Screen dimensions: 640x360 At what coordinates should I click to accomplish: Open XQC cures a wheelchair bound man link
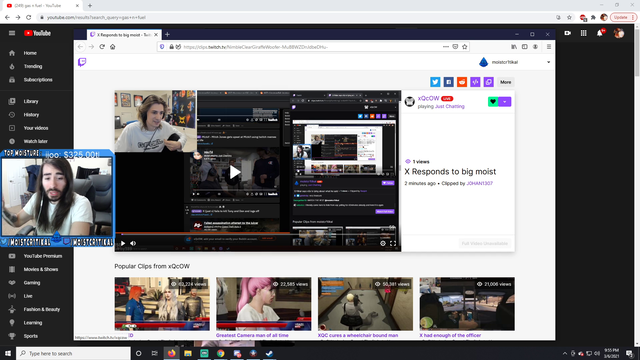[358, 336]
